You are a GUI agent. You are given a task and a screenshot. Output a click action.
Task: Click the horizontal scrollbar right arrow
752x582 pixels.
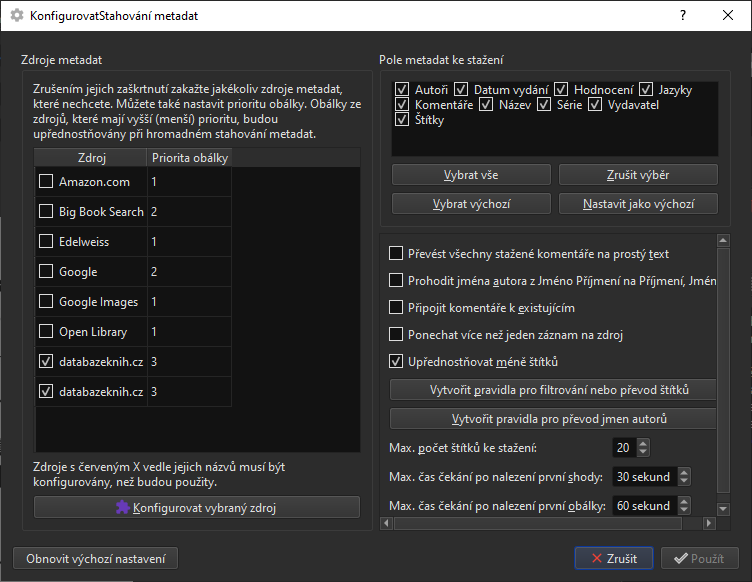coord(709,523)
